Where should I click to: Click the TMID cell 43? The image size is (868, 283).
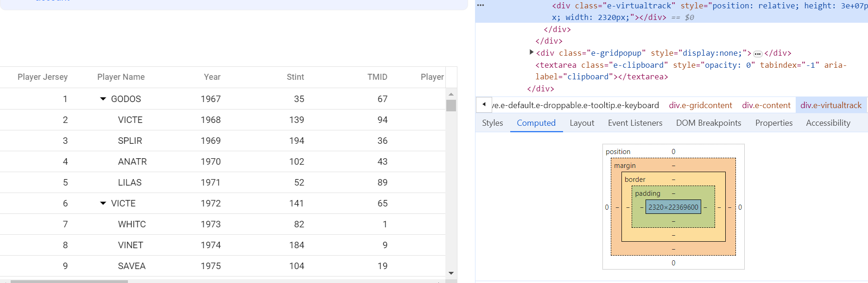[x=382, y=161]
